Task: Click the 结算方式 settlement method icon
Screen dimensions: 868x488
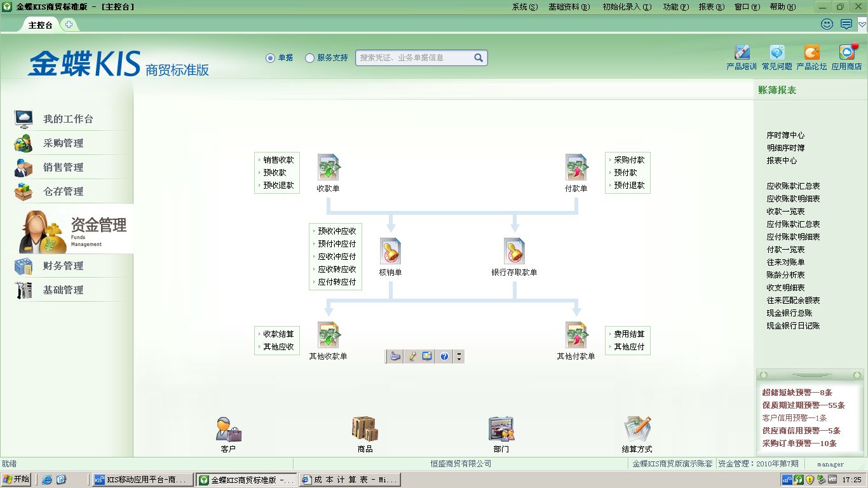Action: 637,430
